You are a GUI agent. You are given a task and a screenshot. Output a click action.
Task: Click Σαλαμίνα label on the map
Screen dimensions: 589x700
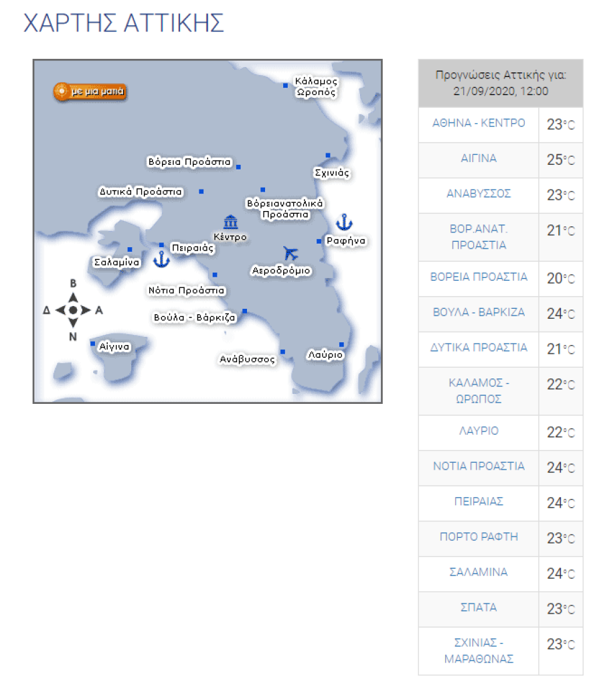116,263
